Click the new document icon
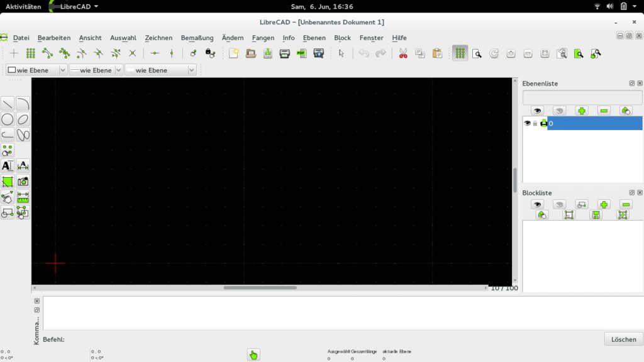 point(234,53)
